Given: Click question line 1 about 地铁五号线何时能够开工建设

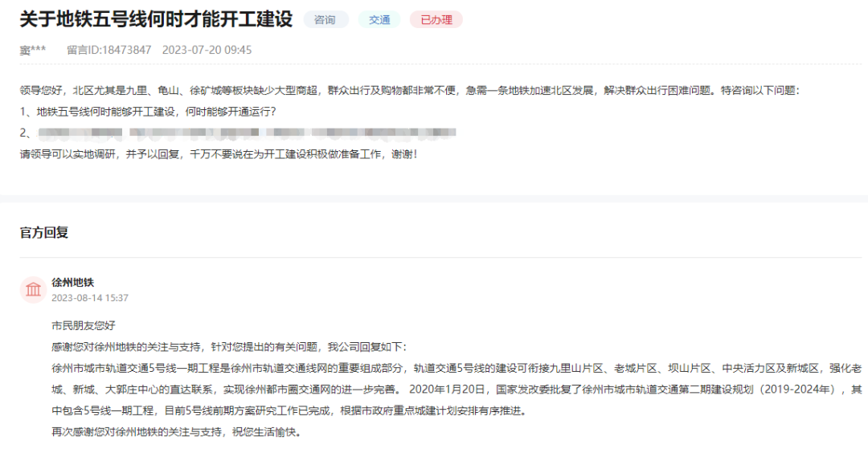Looking at the screenshot, I should (x=148, y=111).
